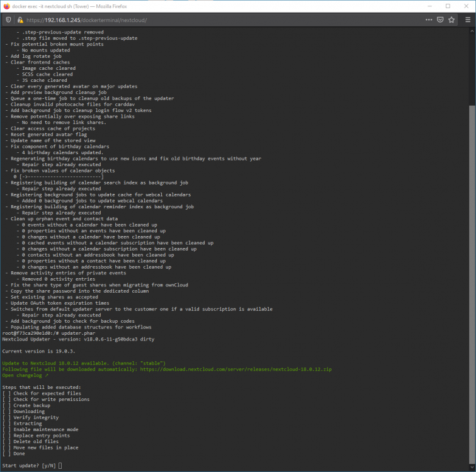476x472 pixels.
Task: Click '[ ] Delete old files' step
Action: pyautogui.click(x=31, y=441)
